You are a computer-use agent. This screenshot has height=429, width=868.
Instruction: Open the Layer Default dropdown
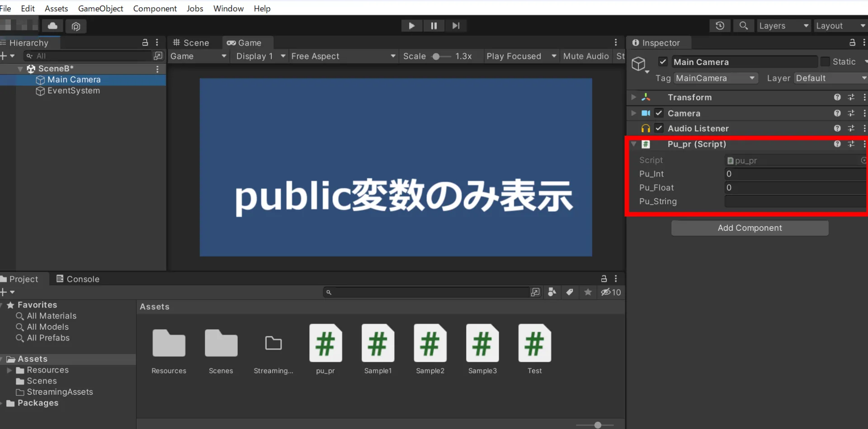(x=831, y=78)
